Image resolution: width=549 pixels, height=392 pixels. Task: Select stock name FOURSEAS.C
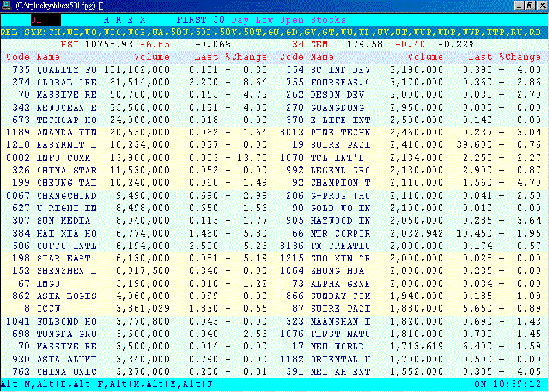pyautogui.click(x=341, y=83)
